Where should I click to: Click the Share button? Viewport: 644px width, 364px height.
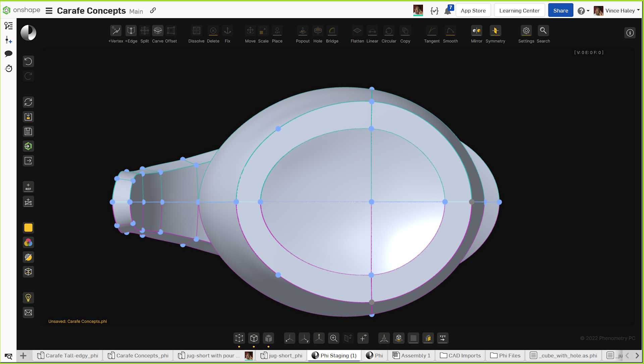click(560, 11)
